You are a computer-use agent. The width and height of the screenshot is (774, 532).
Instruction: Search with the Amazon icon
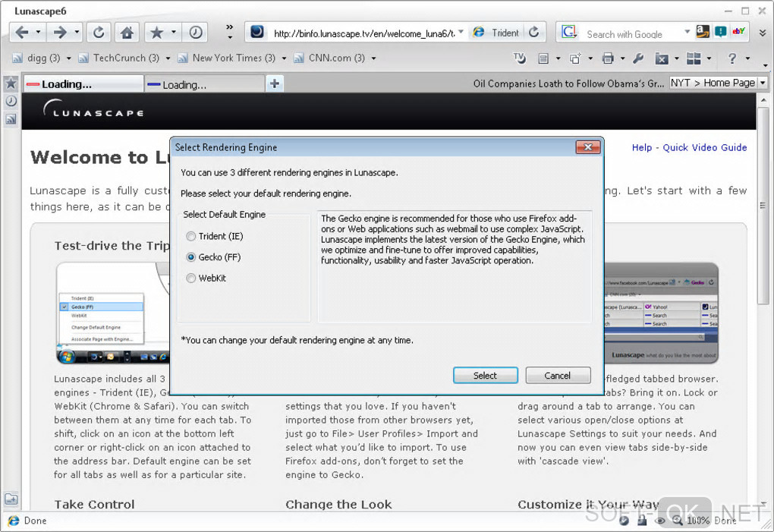tap(703, 32)
